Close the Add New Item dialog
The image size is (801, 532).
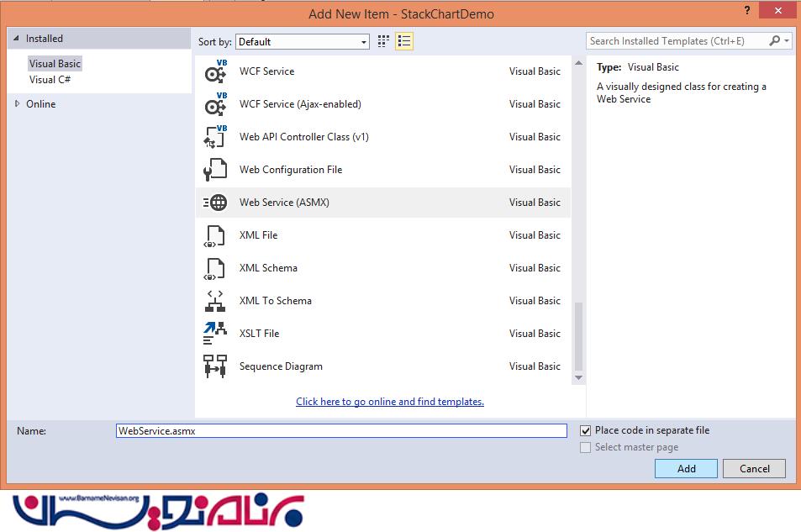coord(778,10)
